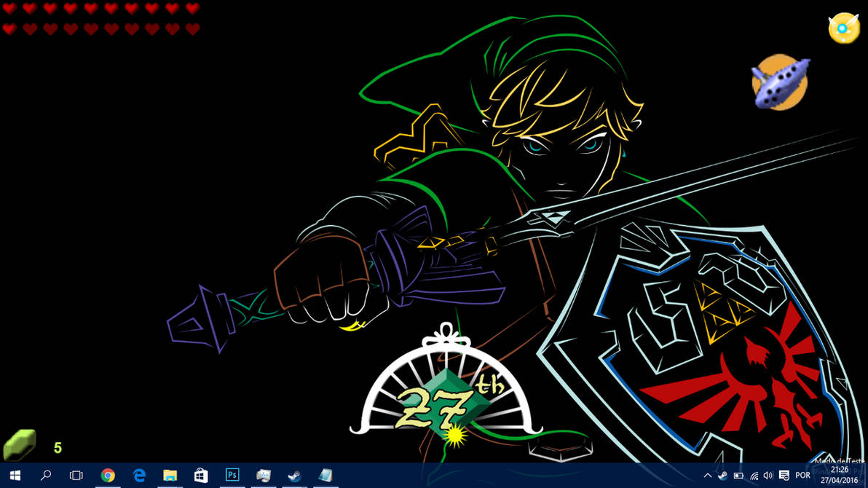Open the Ocarina of Time desktop shortcut
Screen dimensions: 868x488
[x=780, y=82]
